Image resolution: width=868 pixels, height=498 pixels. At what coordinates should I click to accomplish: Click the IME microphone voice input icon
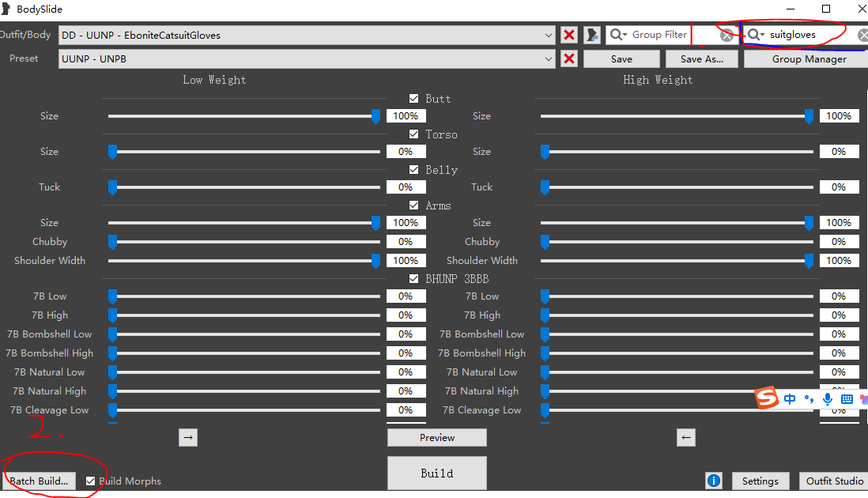[x=828, y=399]
